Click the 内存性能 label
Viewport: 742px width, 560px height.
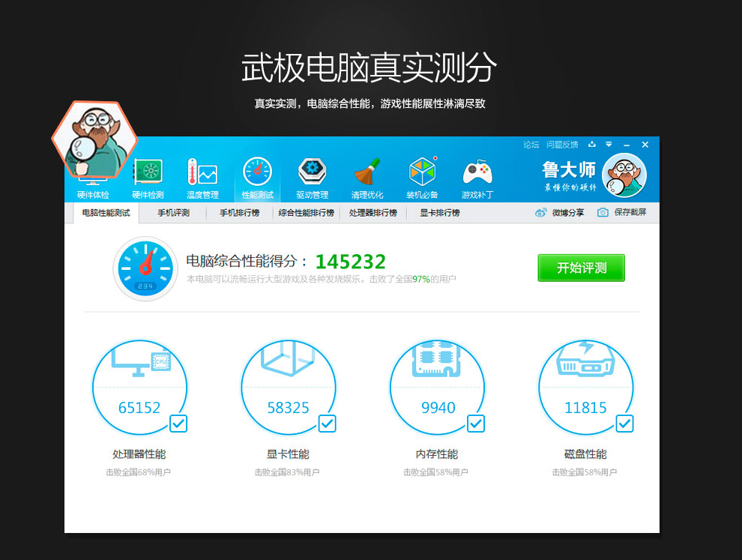coord(437,454)
